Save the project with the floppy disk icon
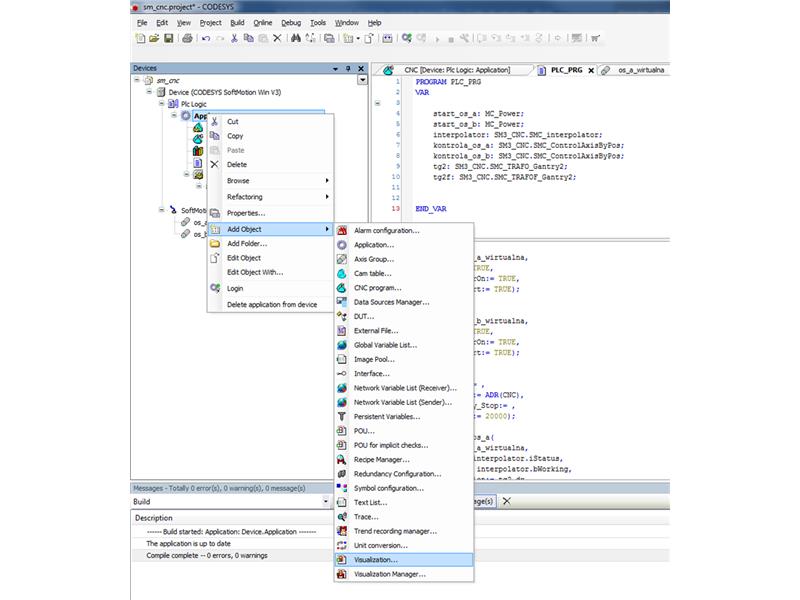This screenshot has width=800, height=600. click(168, 38)
